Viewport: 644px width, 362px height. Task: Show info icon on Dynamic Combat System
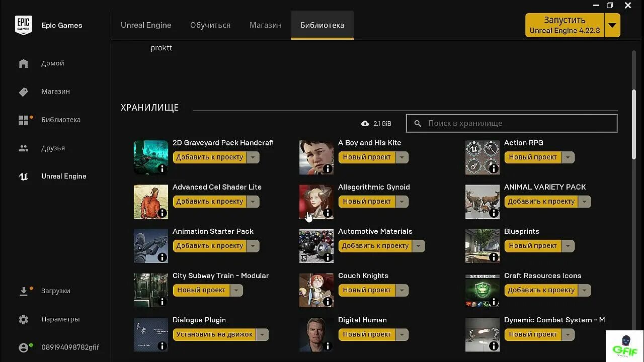(494, 346)
